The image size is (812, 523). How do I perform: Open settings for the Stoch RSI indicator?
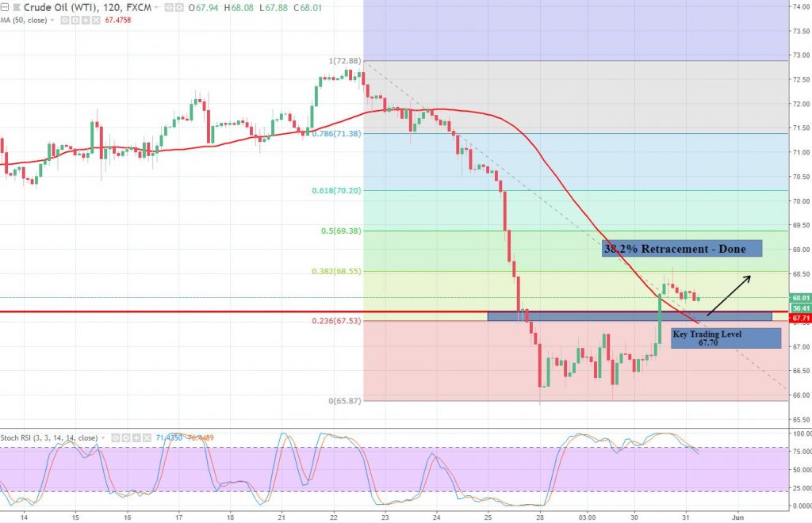pos(126,437)
